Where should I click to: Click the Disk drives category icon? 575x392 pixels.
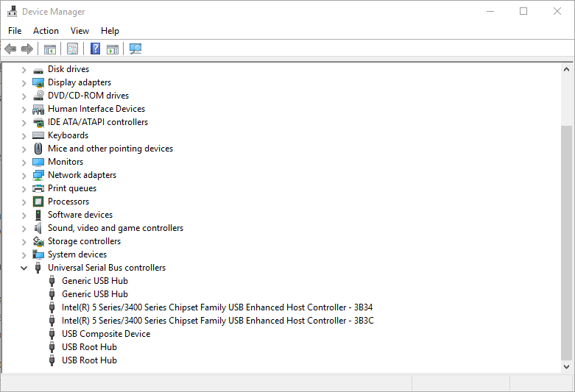click(38, 70)
